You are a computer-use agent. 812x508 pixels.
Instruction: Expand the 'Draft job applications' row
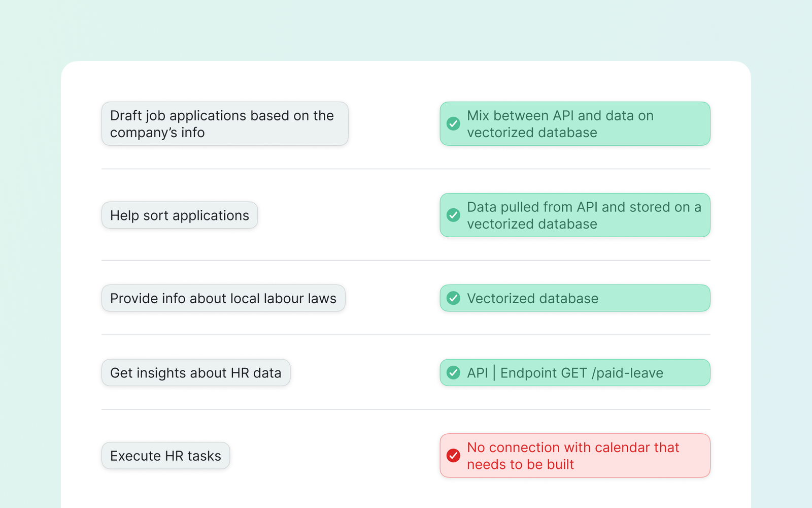[225, 123]
